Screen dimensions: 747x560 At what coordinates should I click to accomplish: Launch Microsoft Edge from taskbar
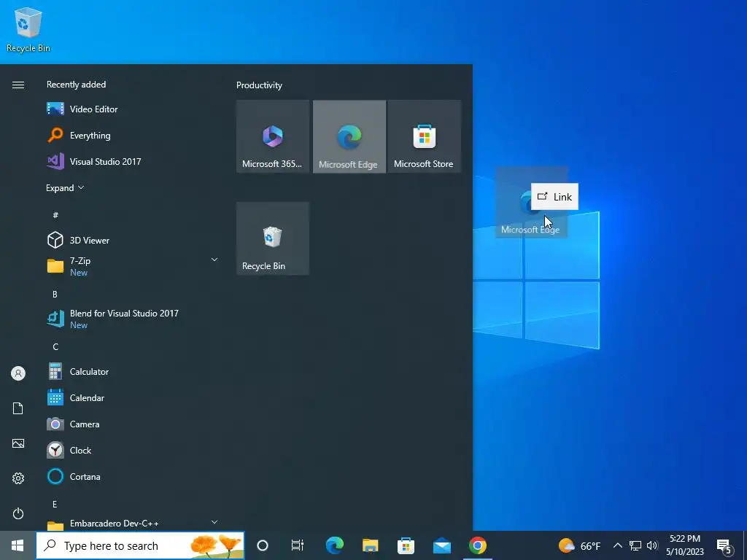point(334,545)
